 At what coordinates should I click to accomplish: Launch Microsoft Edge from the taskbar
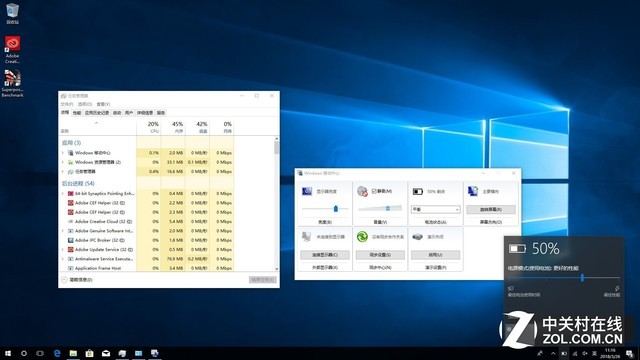(57, 353)
